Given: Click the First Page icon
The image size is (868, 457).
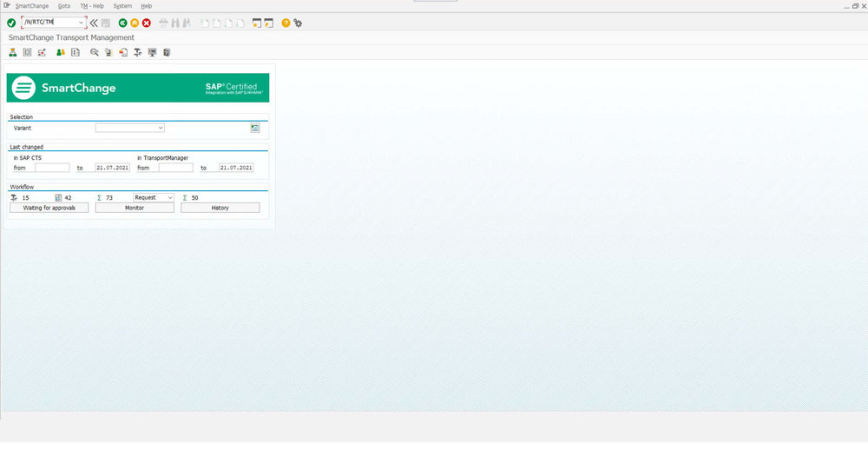Looking at the screenshot, I should 205,23.
